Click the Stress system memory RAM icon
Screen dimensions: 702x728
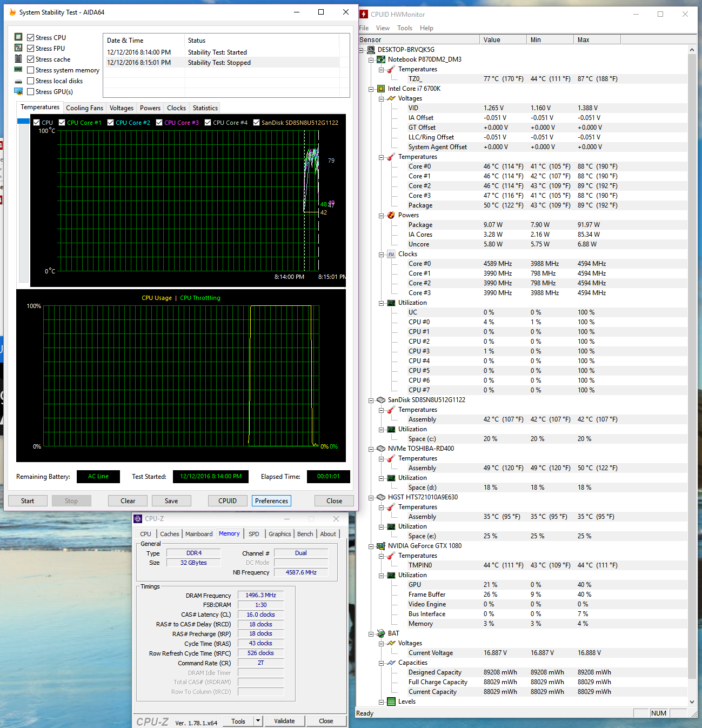point(18,70)
